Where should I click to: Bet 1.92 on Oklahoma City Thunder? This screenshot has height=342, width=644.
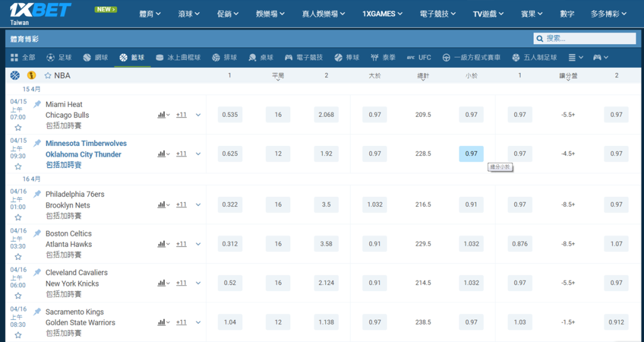[x=326, y=153]
